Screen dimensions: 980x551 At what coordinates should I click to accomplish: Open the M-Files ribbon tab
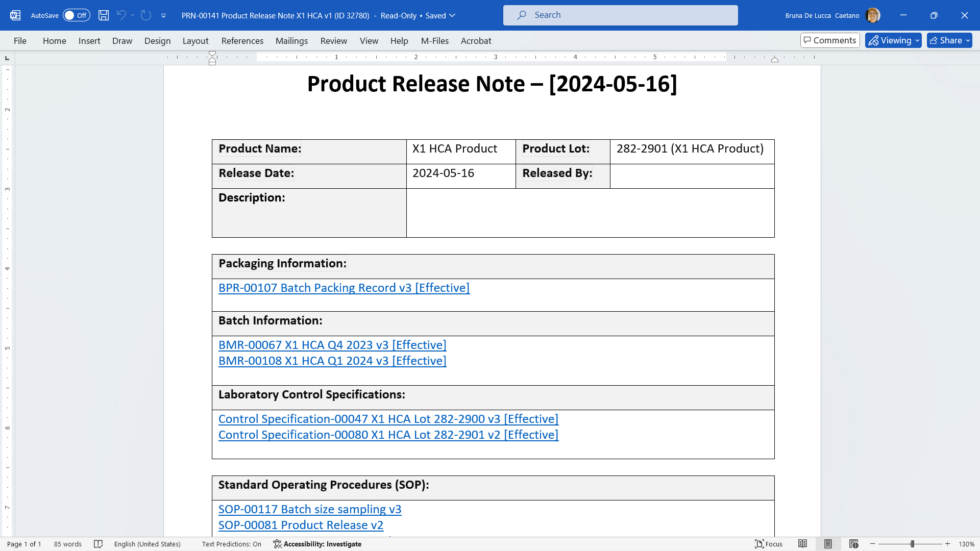coord(434,41)
